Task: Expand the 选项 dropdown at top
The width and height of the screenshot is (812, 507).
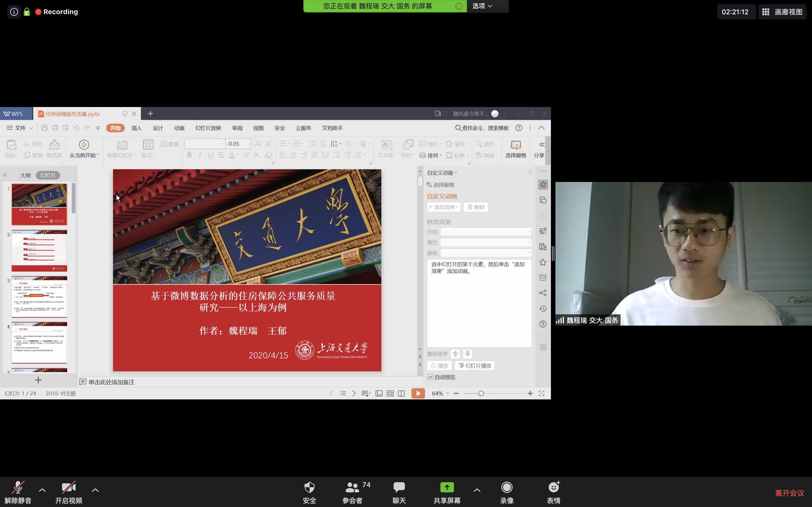Action: tap(482, 6)
